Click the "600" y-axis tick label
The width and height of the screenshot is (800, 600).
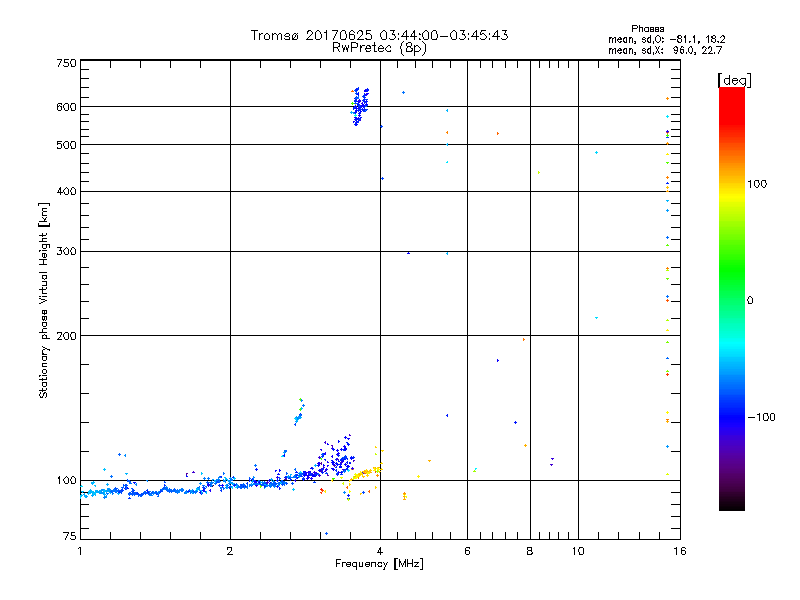pyautogui.click(x=66, y=107)
